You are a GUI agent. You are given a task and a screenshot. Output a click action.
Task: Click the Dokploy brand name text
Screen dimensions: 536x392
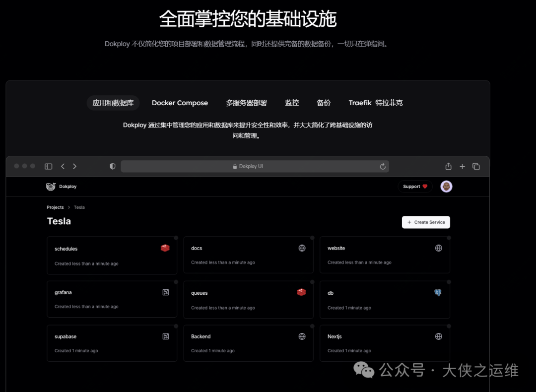click(x=67, y=187)
